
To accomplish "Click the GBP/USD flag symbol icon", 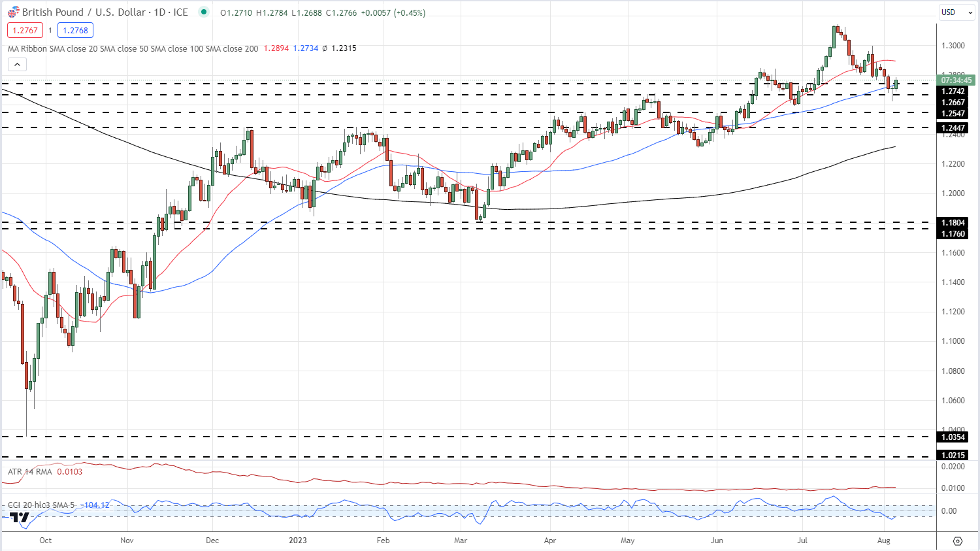I will click(13, 12).
